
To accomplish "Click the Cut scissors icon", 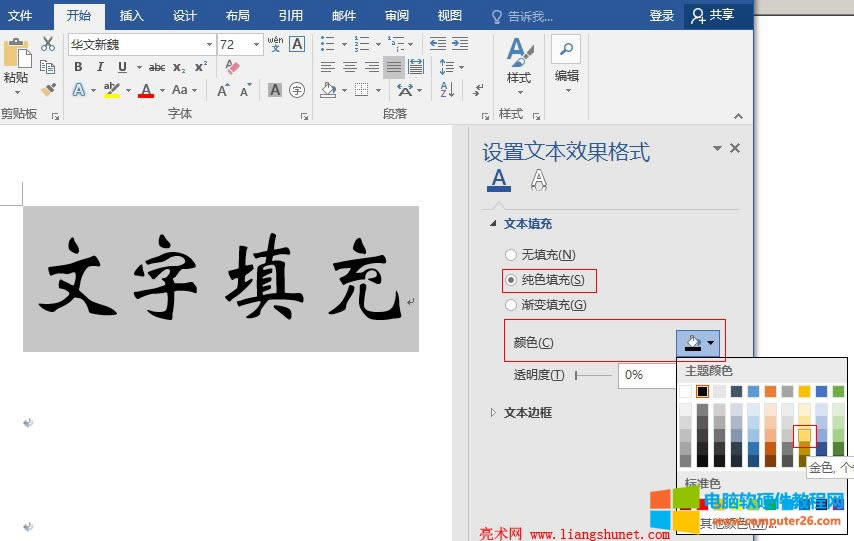I will pyautogui.click(x=48, y=44).
